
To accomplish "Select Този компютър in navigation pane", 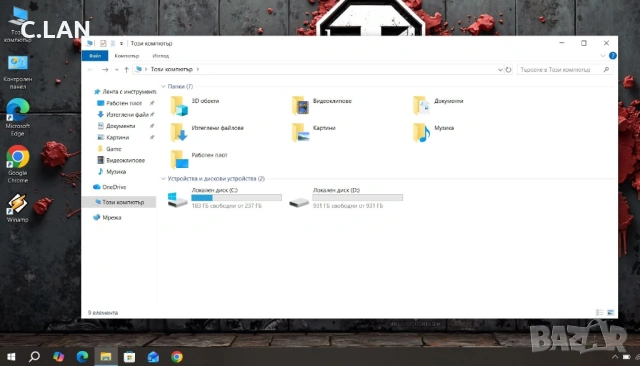I will point(119,202).
